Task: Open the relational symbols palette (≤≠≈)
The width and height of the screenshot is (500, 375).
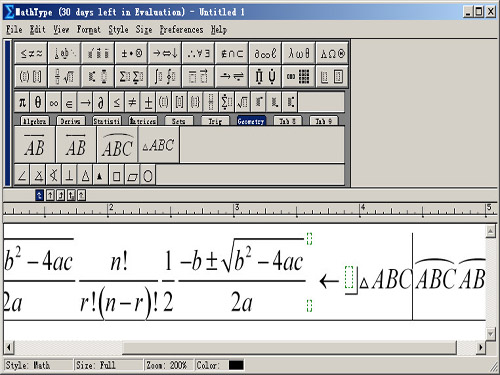Action: point(31,53)
